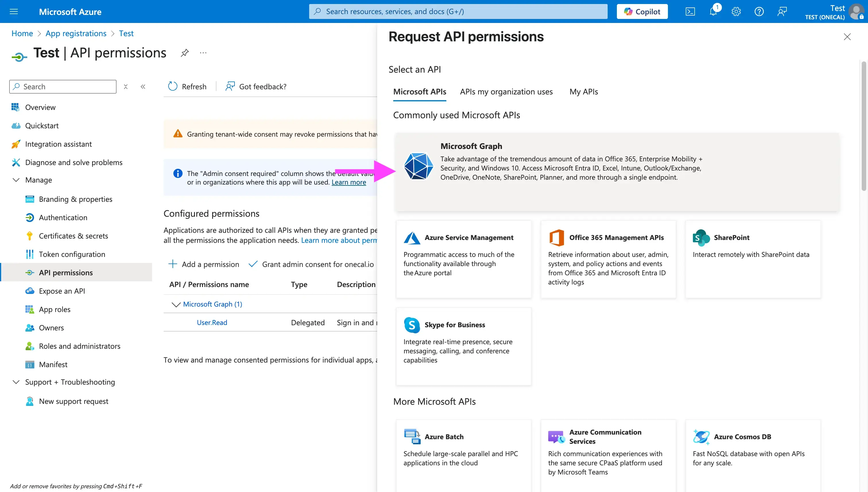This screenshot has height=492, width=868.
Task: Open Diagnose and solve problems
Action: click(74, 162)
